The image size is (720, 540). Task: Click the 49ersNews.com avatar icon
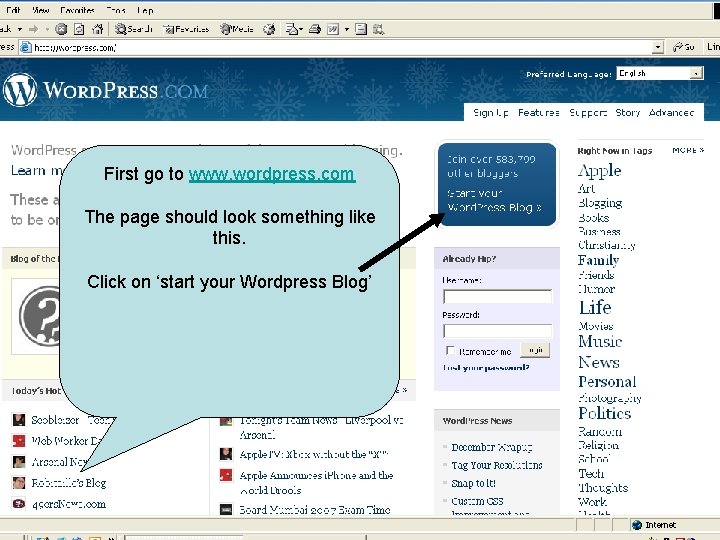(x=19, y=504)
